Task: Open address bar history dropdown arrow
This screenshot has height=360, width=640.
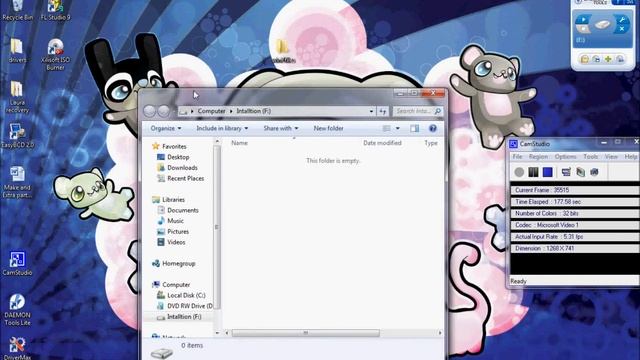Action: click(x=371, y=111)
